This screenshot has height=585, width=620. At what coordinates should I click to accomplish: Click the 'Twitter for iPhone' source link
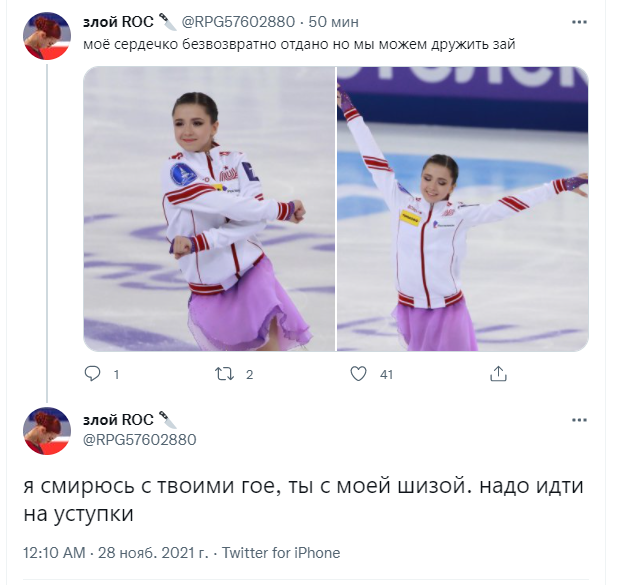tap(281, 553)
